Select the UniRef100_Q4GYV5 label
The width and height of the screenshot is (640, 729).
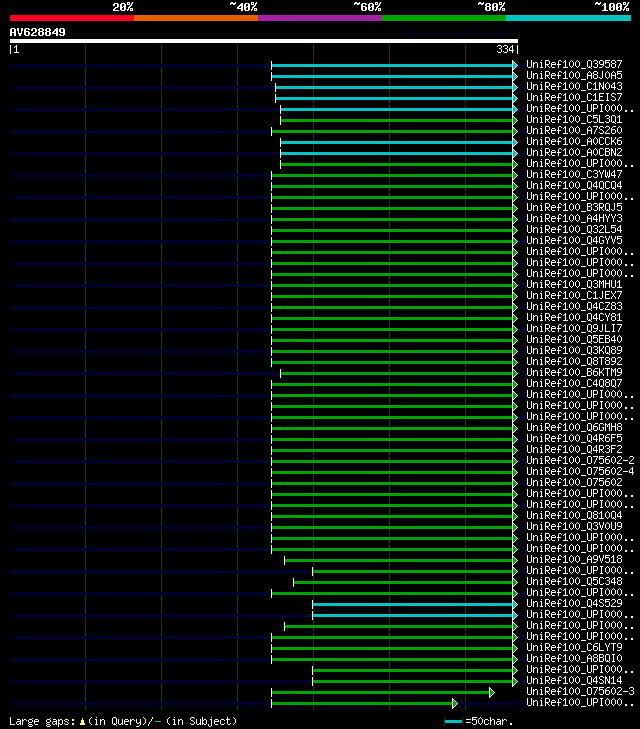click(574, 240)
